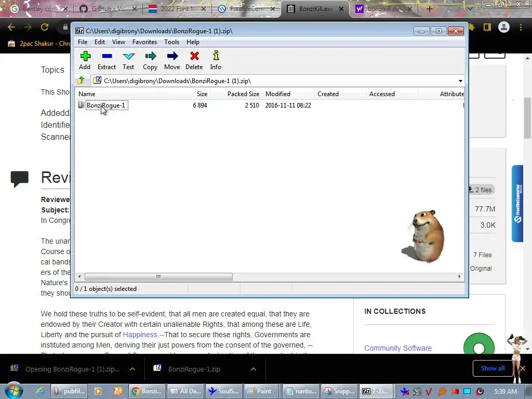Click Show all downloads button
This screenshot has width=532, height=399.
pos(493,368)
